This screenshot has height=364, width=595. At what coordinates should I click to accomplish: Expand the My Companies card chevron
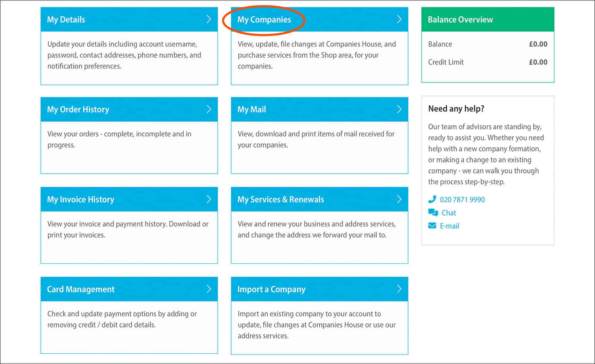pyautogui.click(x=400, y=19)
